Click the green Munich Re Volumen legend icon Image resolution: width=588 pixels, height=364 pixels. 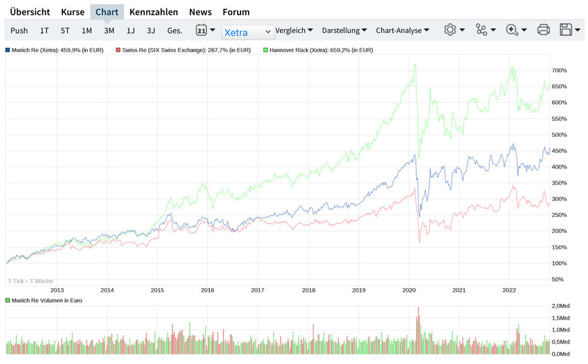click(8, 300)
